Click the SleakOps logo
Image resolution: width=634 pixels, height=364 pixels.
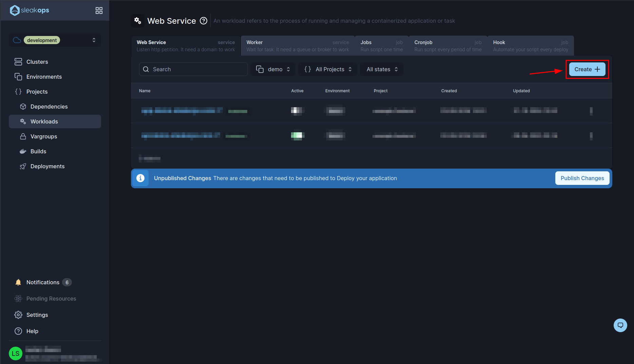30,10
